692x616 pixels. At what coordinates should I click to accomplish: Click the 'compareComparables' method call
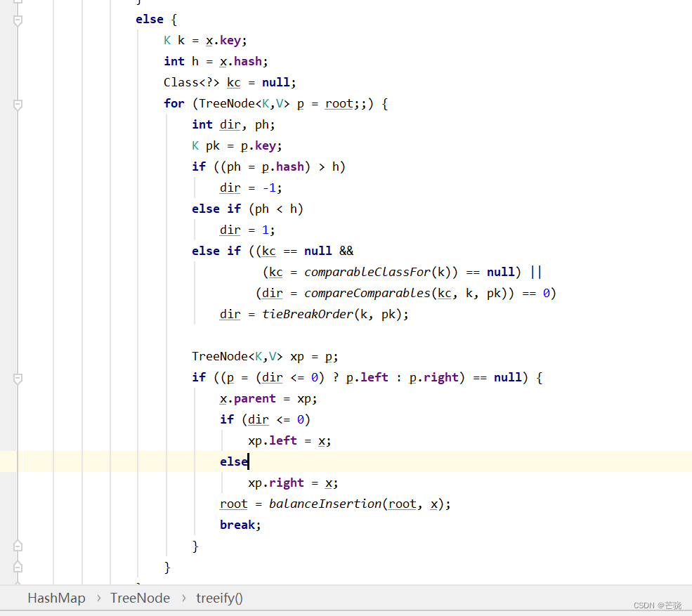click(x=367, y=294)
